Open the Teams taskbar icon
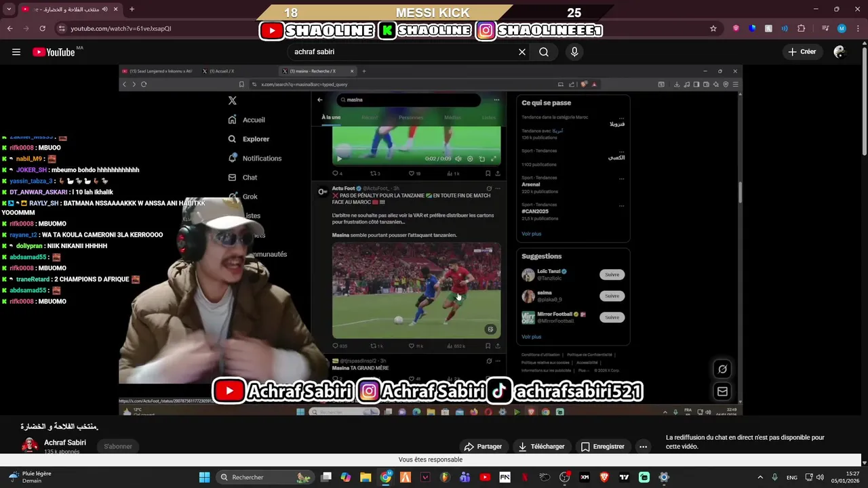This screenshot has width=868, height=488. pos(465,477)
